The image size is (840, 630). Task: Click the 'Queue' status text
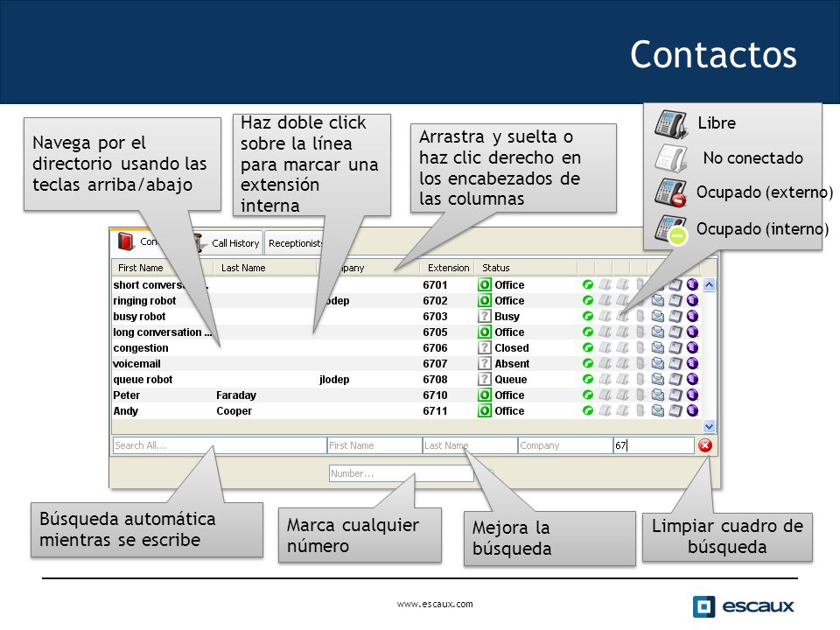[x=511, y=379]
